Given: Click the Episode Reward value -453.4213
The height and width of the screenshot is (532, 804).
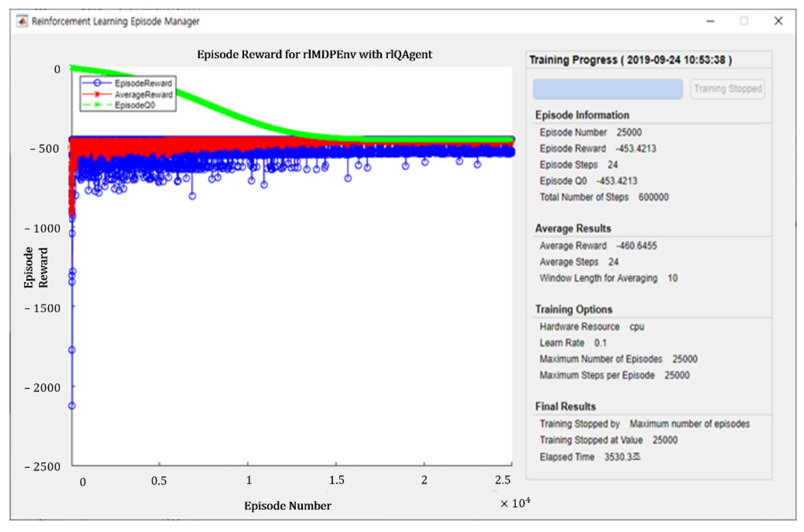Looking at the screenshot, I should coord(636,149).
